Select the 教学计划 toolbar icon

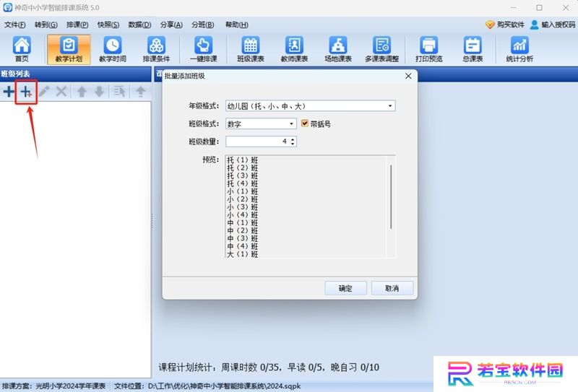click(69, 49)
